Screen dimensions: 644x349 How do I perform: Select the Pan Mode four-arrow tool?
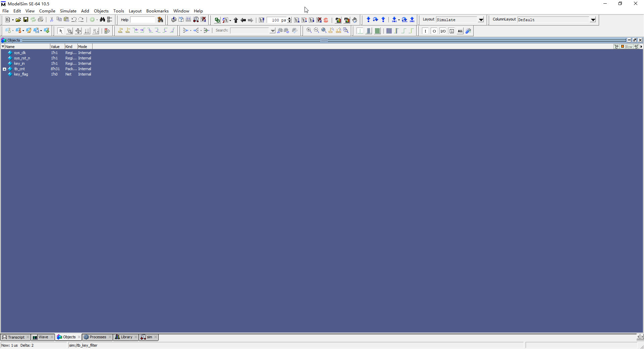click(78, 31)
